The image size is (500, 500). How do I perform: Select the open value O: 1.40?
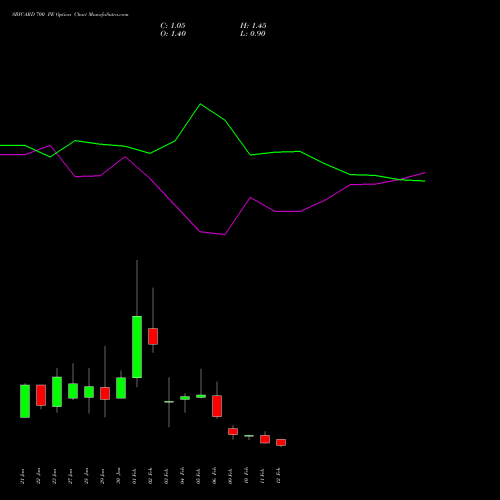(173, 34)
